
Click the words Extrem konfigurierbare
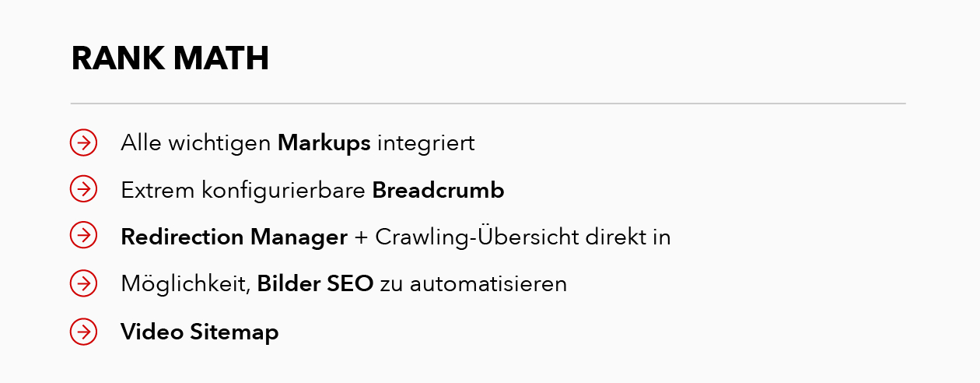[x=243, y=191]
